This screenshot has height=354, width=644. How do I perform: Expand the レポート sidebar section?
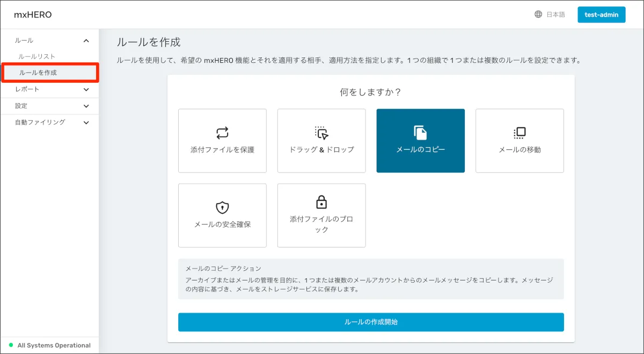pos(86,90)
